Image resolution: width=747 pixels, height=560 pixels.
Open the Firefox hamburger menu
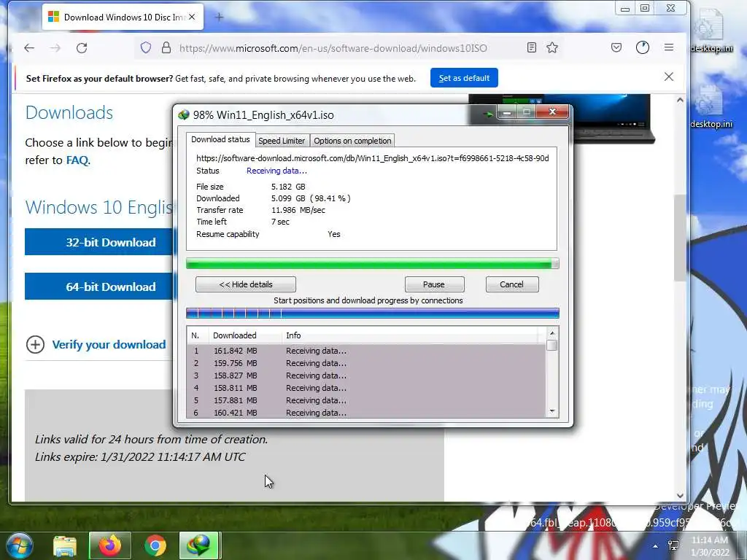(669, 47)
